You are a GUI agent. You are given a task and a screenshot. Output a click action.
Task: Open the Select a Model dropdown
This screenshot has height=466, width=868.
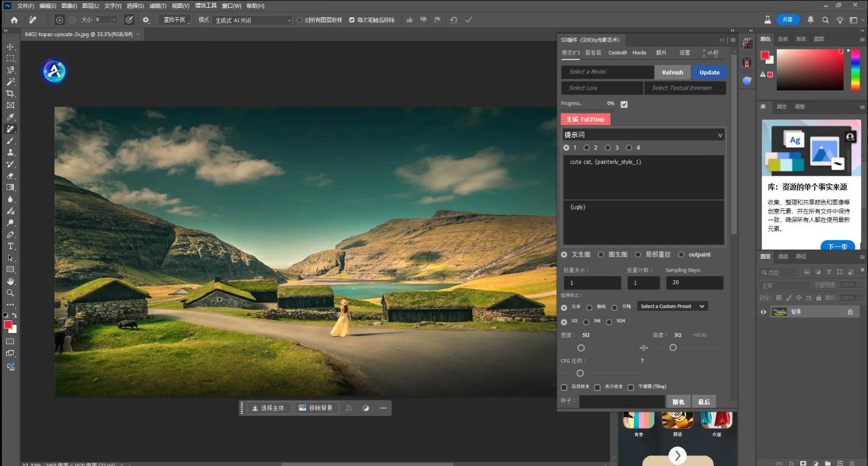pyautogui.click(x=607, y=72)
